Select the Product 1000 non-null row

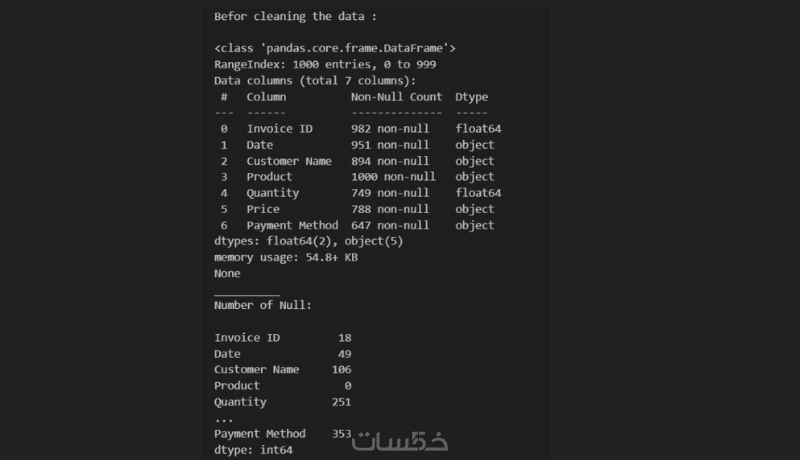pos(357,177)
